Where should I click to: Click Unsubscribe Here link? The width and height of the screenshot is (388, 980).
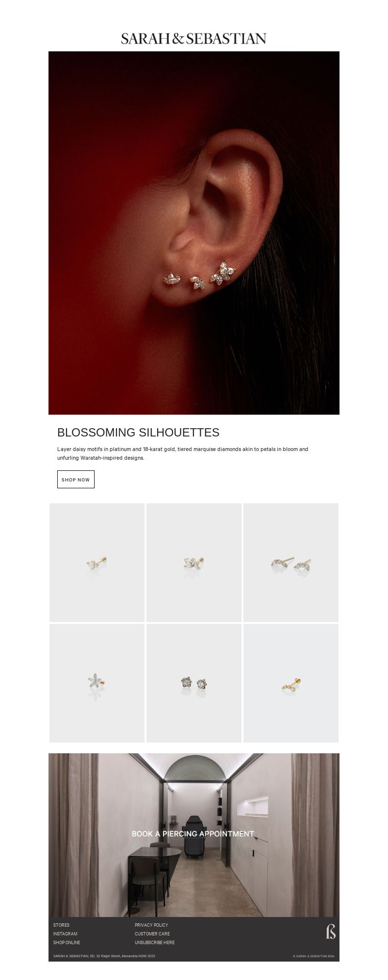(155, 942)
